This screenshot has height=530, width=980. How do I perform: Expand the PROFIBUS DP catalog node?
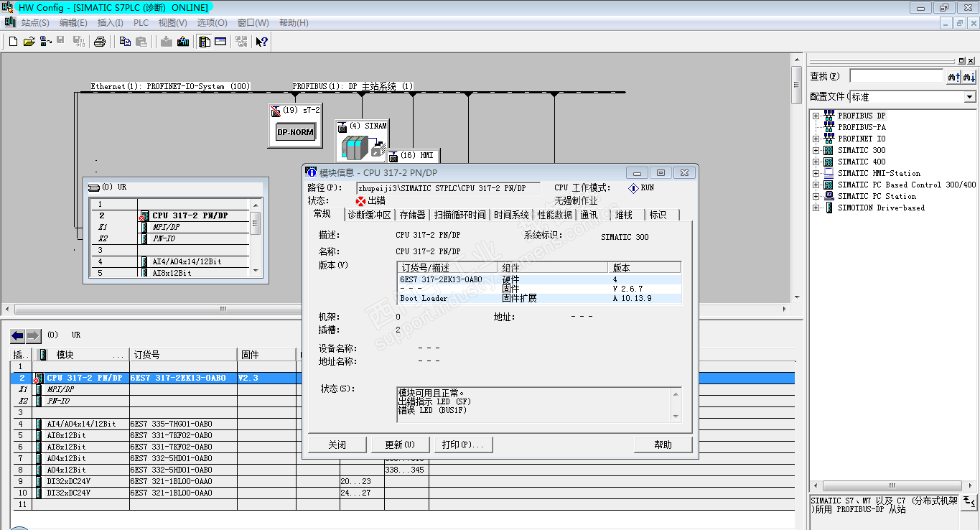816,116
